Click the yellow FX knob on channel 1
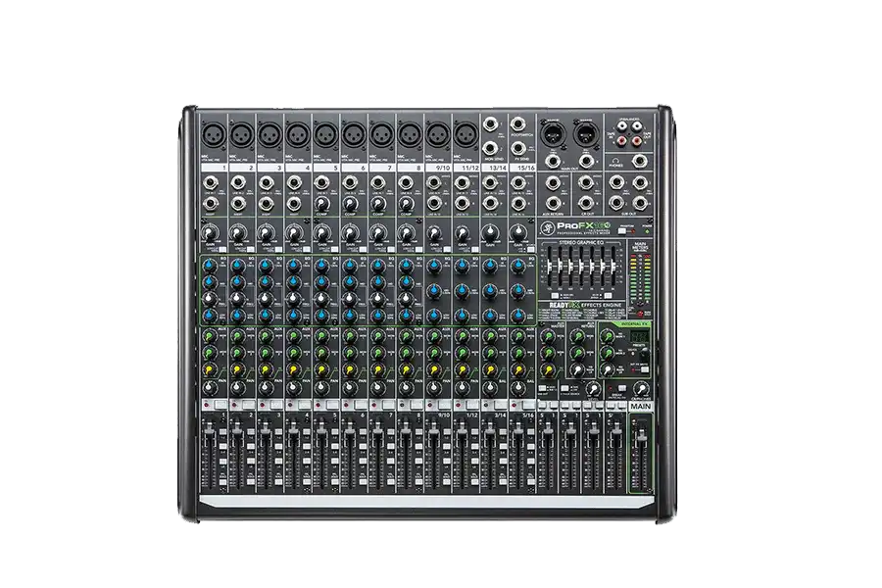 tap(210, 368)
